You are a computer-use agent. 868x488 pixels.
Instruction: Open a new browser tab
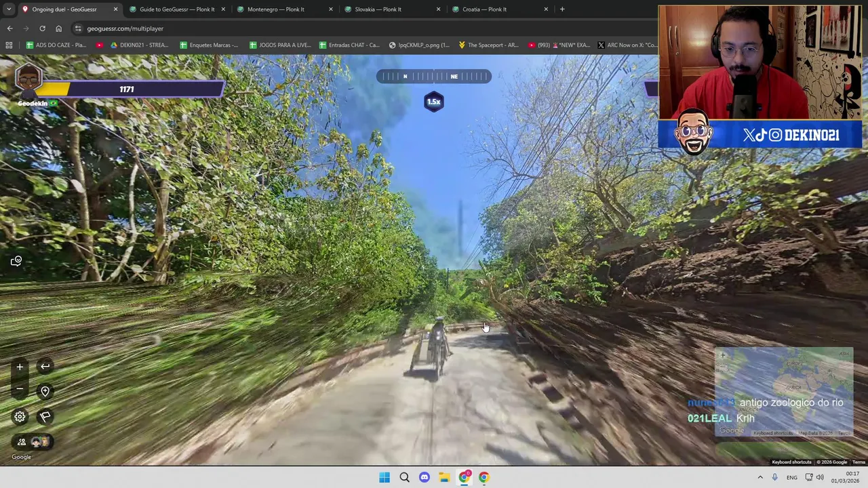[562, 9]
